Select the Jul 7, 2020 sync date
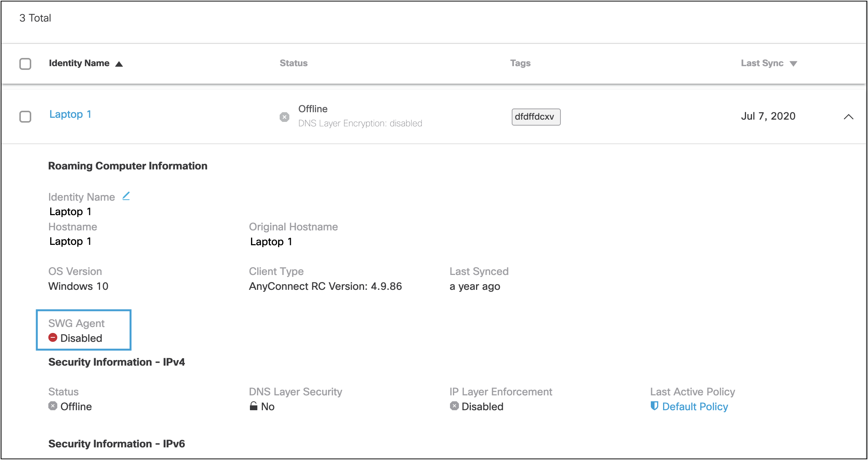Image resolution: width=868 pixels, height=460 pixels. tap(768, 116)
